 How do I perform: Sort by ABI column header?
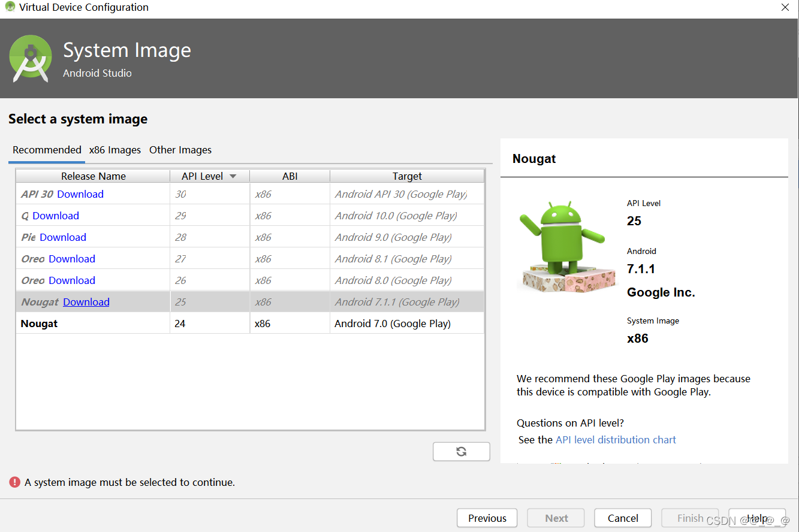290,176
